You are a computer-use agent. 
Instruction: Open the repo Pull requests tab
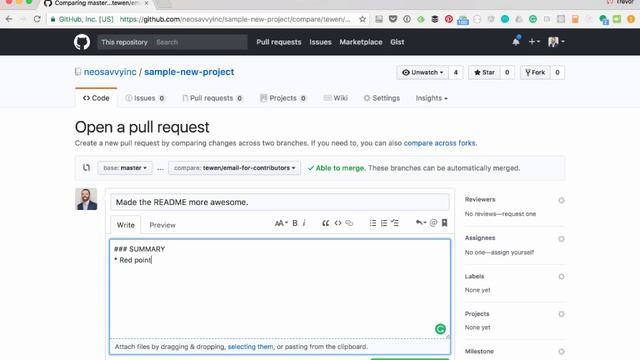212,98
